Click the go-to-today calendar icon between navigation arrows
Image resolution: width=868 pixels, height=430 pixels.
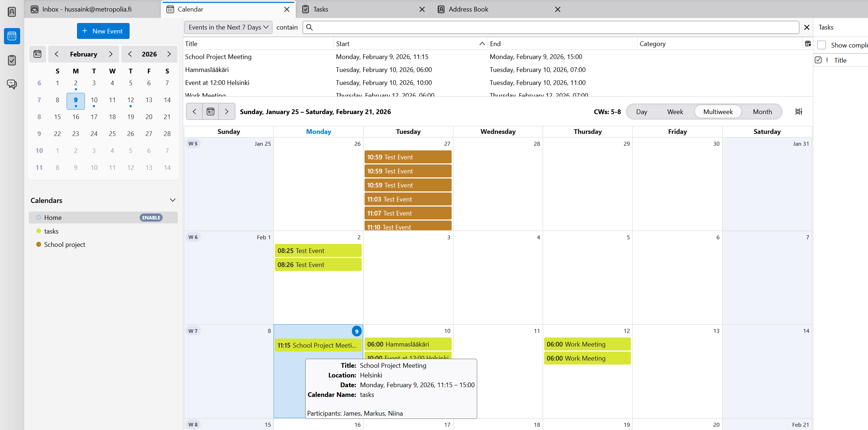tap(210, 111)
